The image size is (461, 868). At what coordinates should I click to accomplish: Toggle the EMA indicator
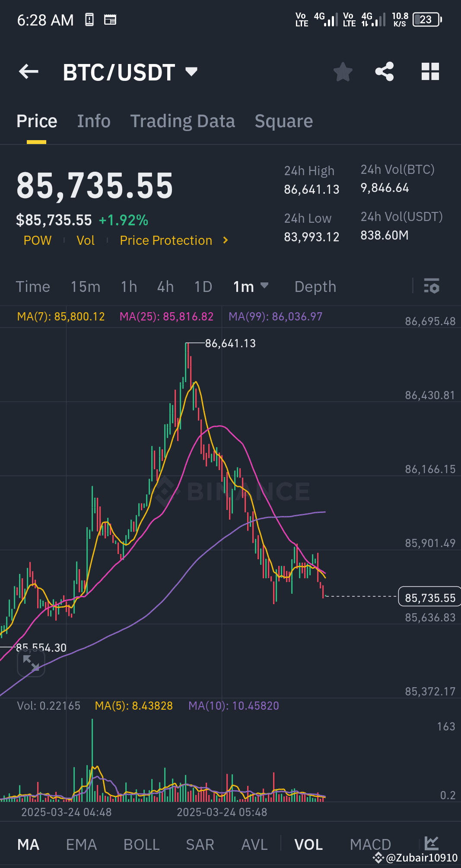[x=81, y=845]
